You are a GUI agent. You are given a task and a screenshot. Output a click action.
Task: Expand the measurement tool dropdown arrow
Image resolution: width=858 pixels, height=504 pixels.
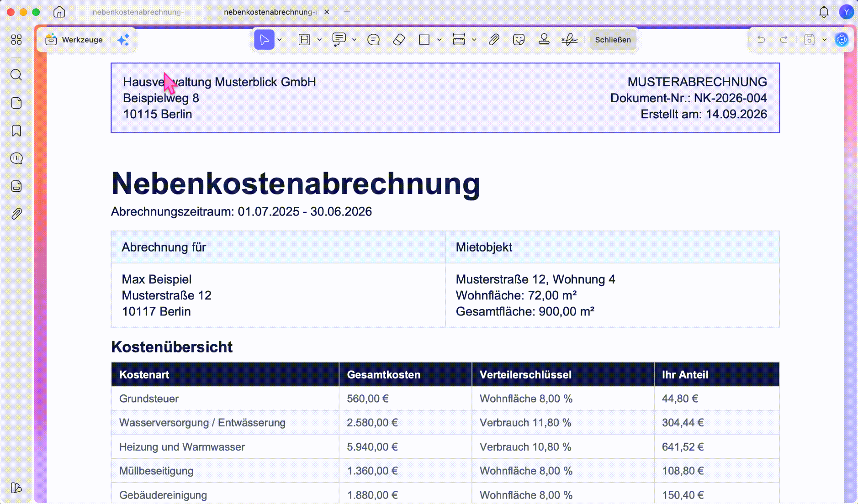tap(474, 40)
